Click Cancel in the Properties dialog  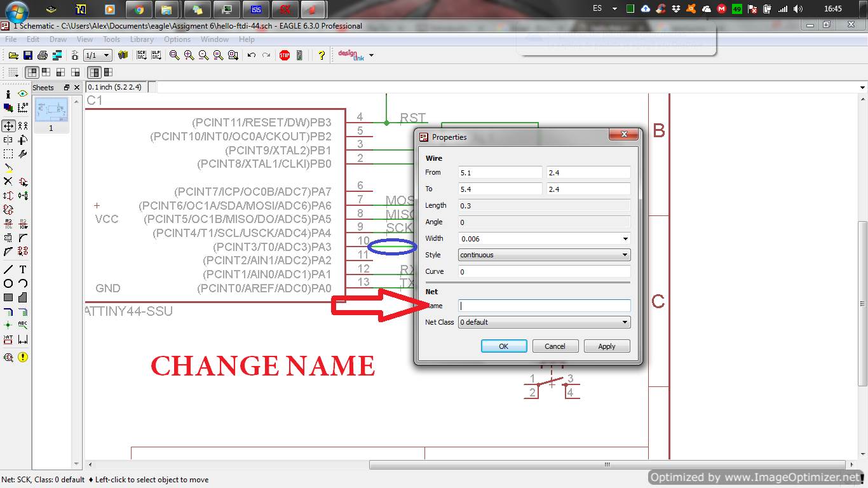(x=555, y=346)
